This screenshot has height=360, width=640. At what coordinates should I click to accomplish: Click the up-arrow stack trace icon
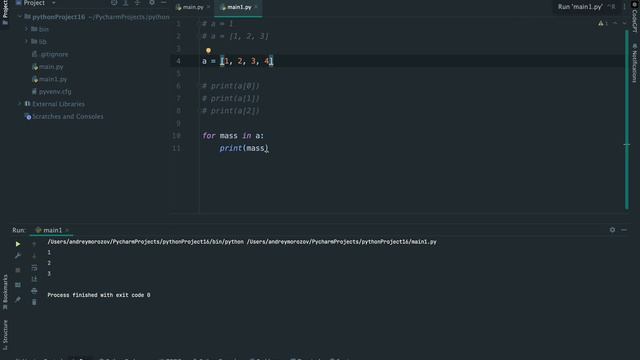tap(34, 244)
